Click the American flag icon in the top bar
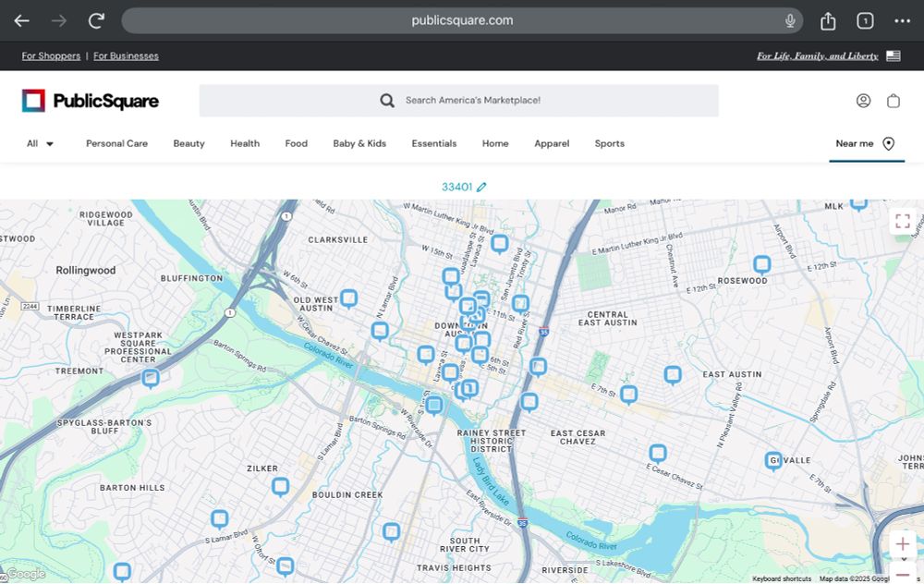This screenshot has height=584, width=924. (x=894, y=56)
